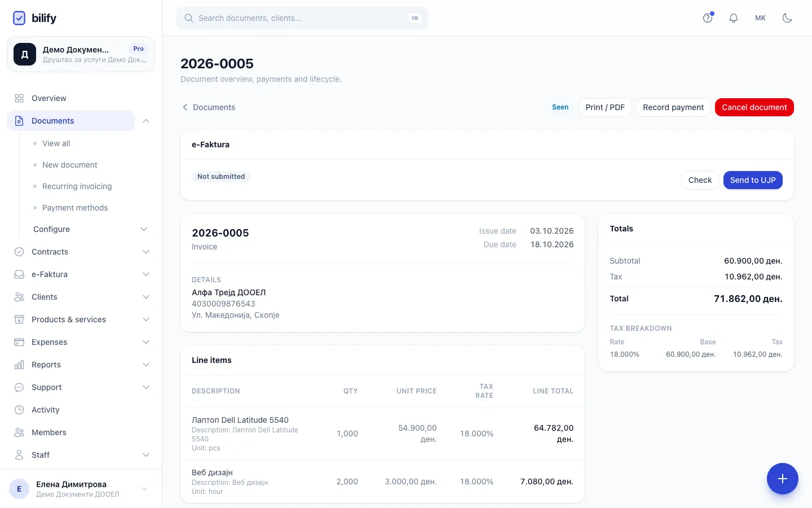Open the notifications bell icon
Viewport: 812px width, 508px height.
(734, 18)
